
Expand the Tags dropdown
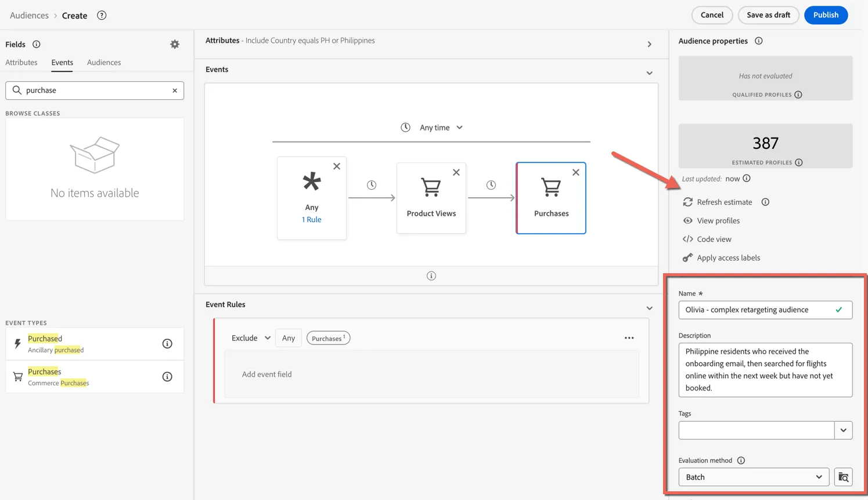click(x=844, y=430)
